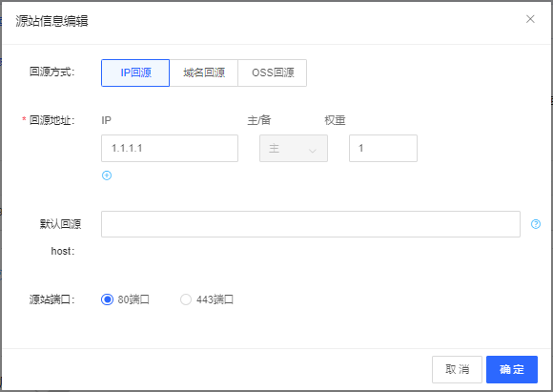Focus the IP address field containing 1.1.1.1
The width and height of the screenshot is (553, 392).
[x=170, y=148]
